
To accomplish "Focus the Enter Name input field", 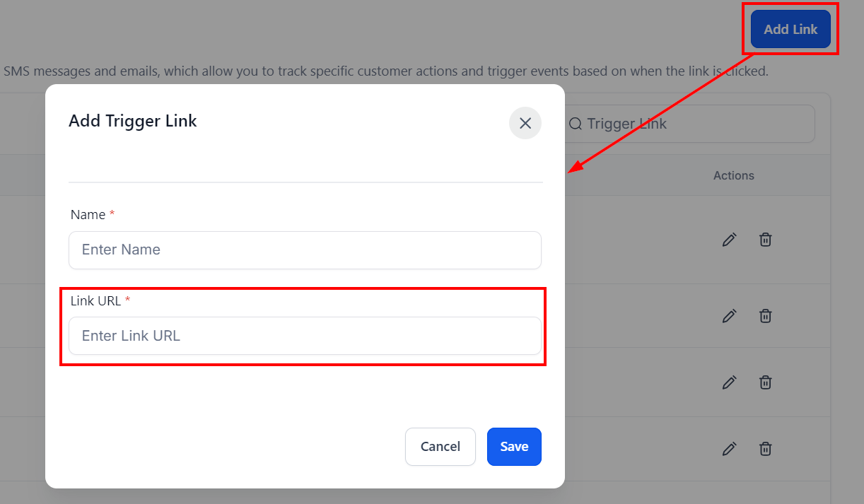I will tap(305, 250).
